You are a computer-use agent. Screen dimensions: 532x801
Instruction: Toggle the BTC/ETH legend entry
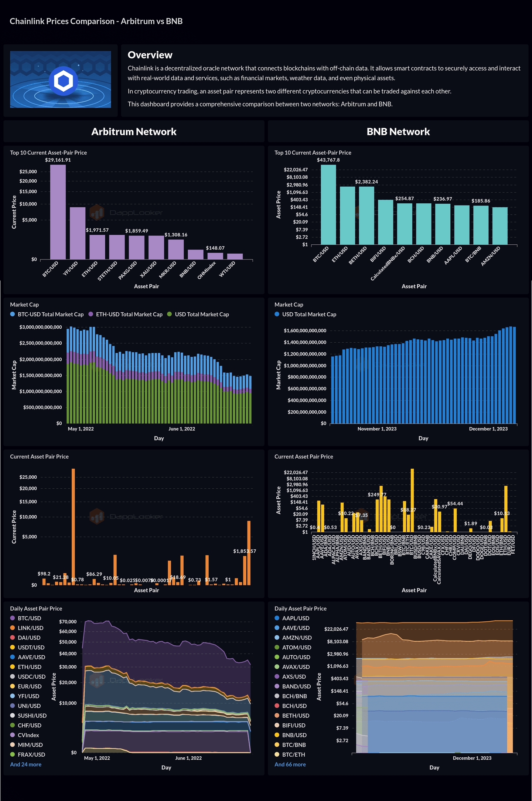coord(290,754)
